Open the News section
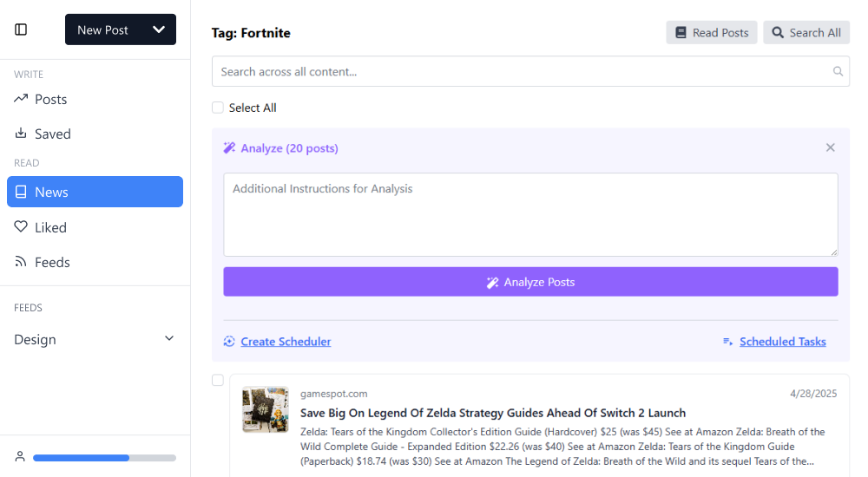 click(95, 192)
